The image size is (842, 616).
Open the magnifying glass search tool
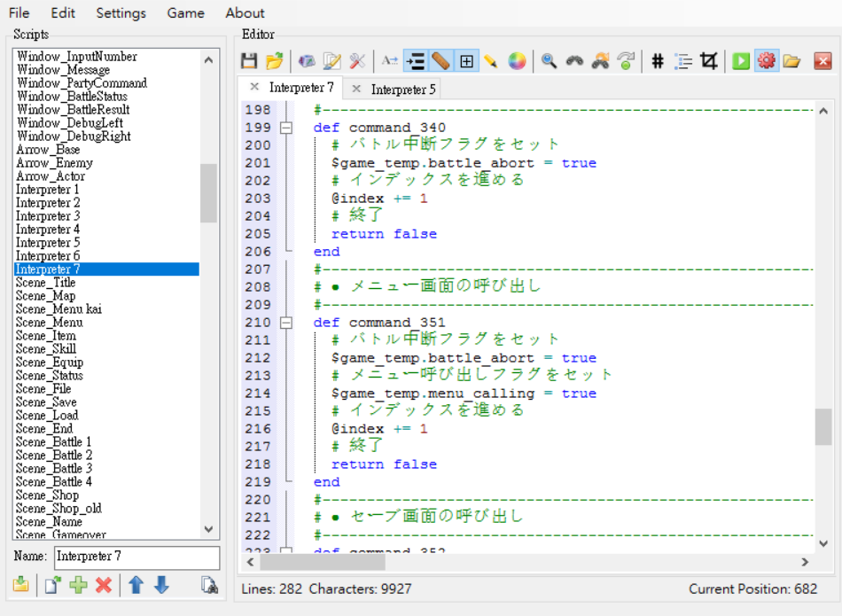coord(549,61)
